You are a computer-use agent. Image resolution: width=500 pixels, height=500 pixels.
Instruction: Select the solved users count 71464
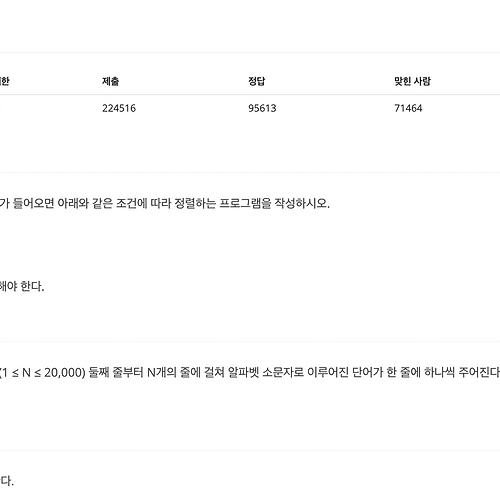(x=408, y=108)
